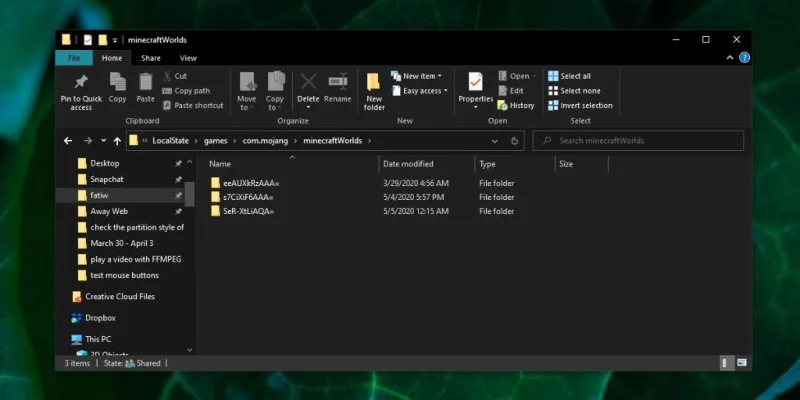
Task: Click Select all in the ribbon
Action: tap(569, 76)
